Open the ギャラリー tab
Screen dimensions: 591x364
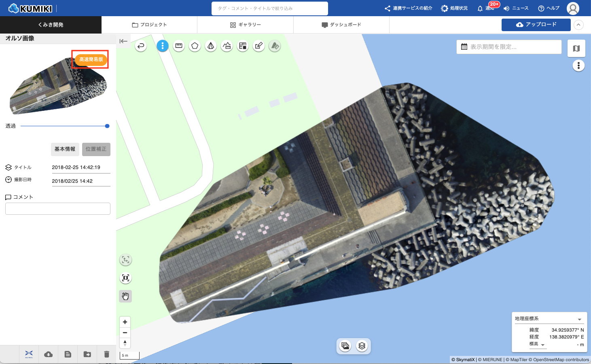pos(245,25)
